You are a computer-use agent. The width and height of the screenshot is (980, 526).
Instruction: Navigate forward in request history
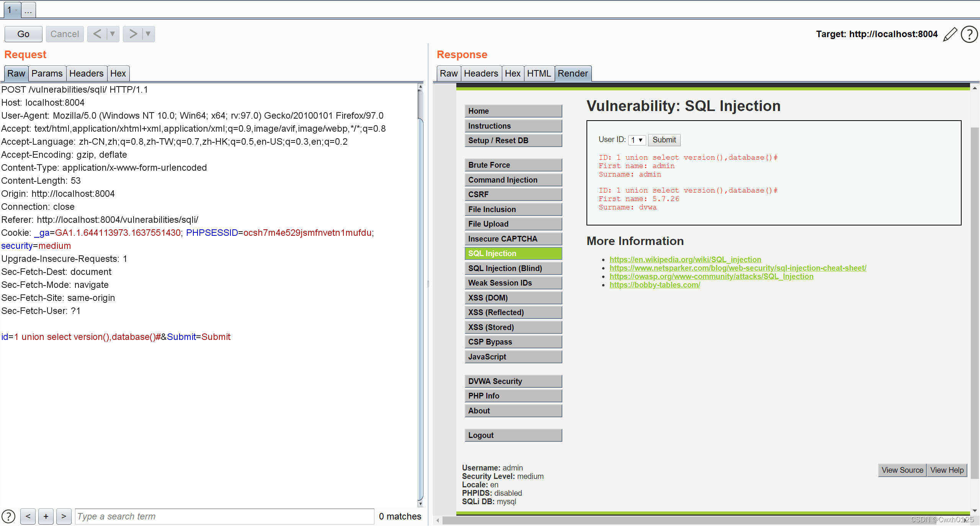click(x=133, y=34)
